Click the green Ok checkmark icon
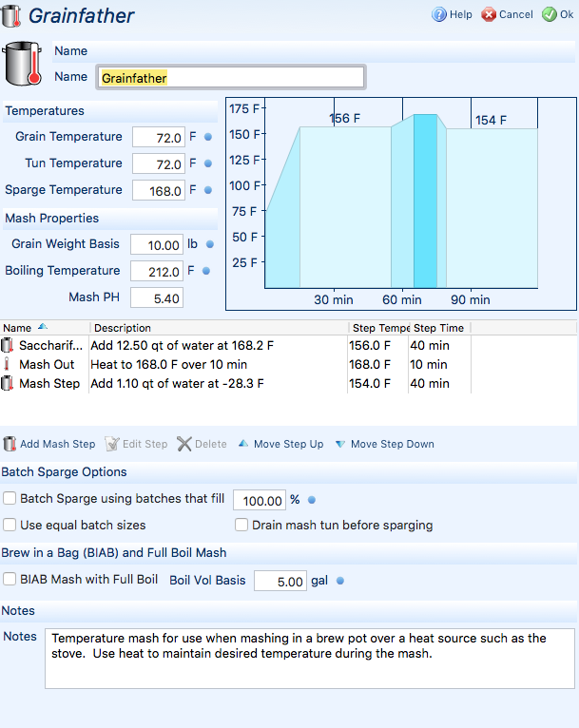This screenshot has width=579, height=728. click(550, 14)
